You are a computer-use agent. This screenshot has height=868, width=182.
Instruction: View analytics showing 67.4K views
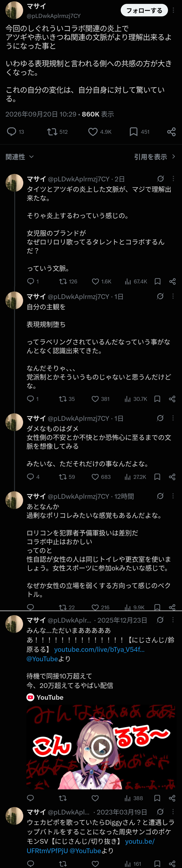click(136, 281)
